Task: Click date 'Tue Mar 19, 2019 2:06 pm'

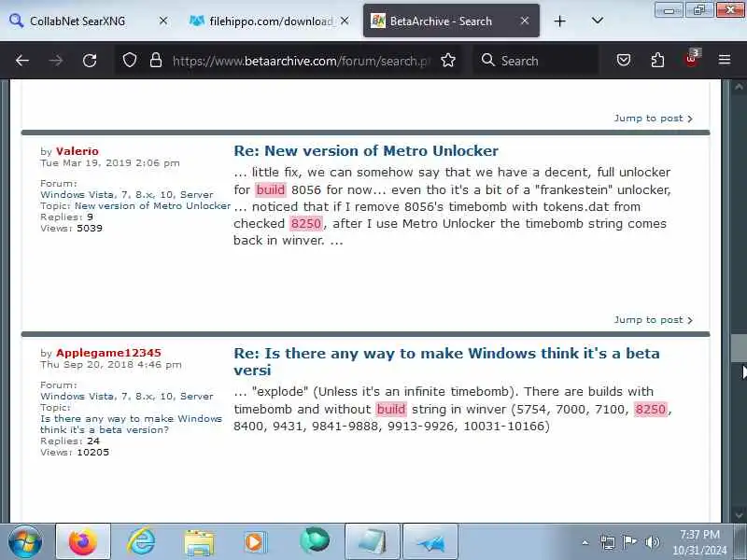Action: 110,162
